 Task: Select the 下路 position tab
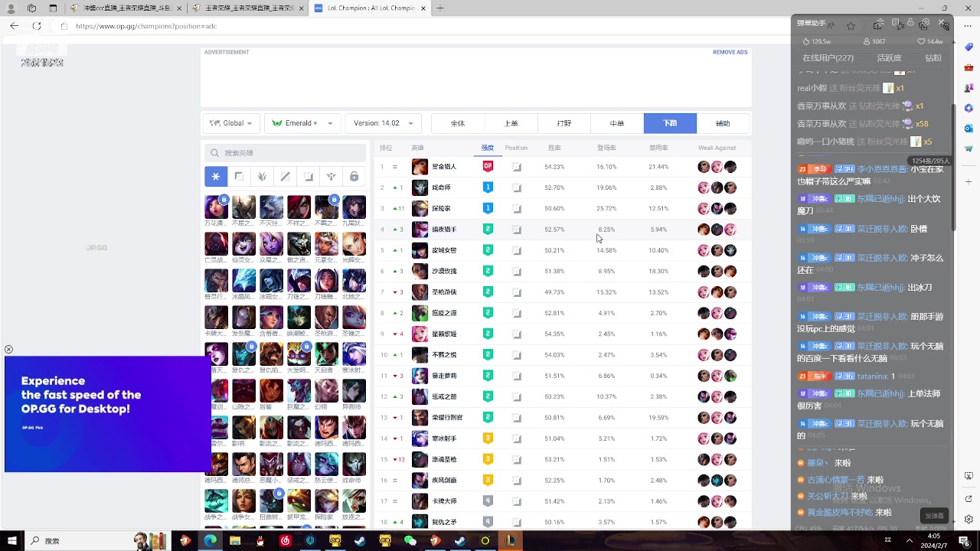click(x=670, y=123)
